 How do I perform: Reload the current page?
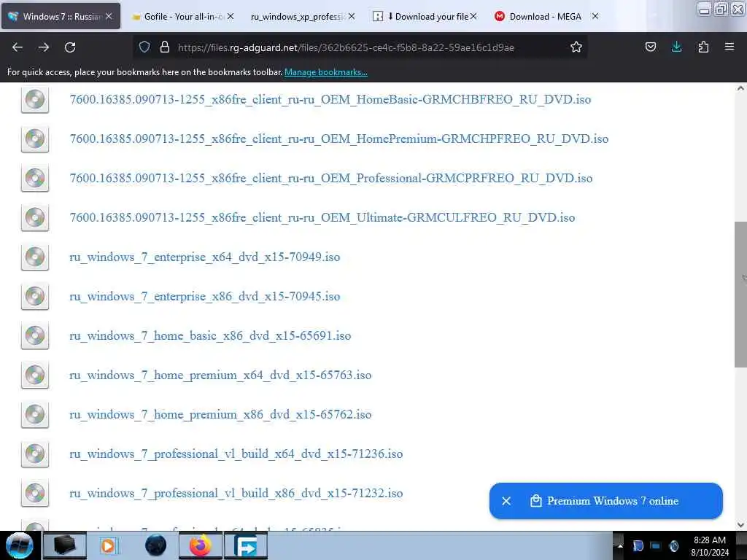[70, 47]
